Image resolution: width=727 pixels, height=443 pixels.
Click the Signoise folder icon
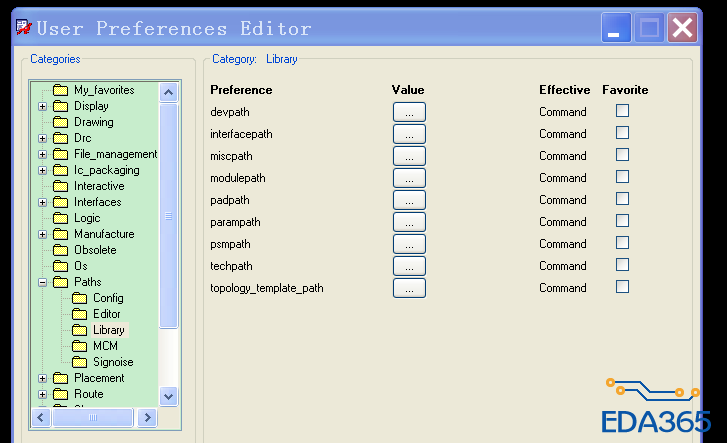click(80, 362)
